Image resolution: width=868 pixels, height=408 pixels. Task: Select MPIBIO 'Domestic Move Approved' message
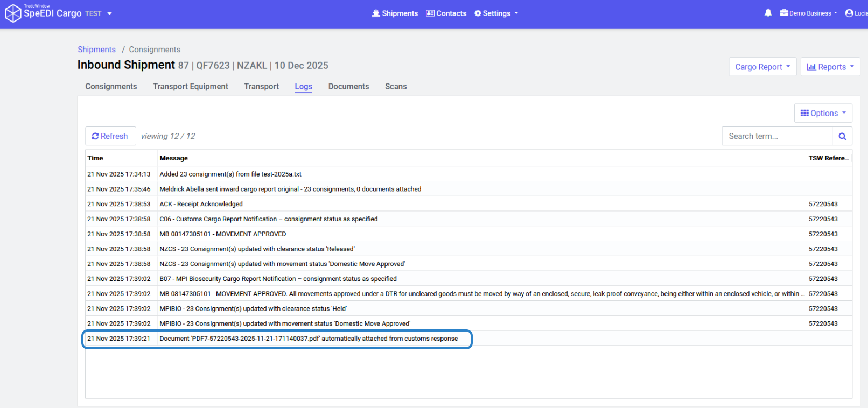coord(285,324)
